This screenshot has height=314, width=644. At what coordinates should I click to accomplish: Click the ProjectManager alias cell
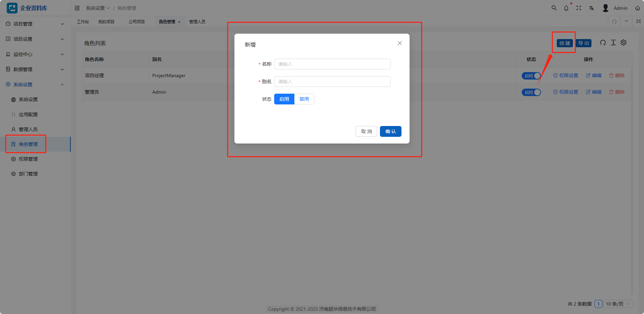pos(169,75)
